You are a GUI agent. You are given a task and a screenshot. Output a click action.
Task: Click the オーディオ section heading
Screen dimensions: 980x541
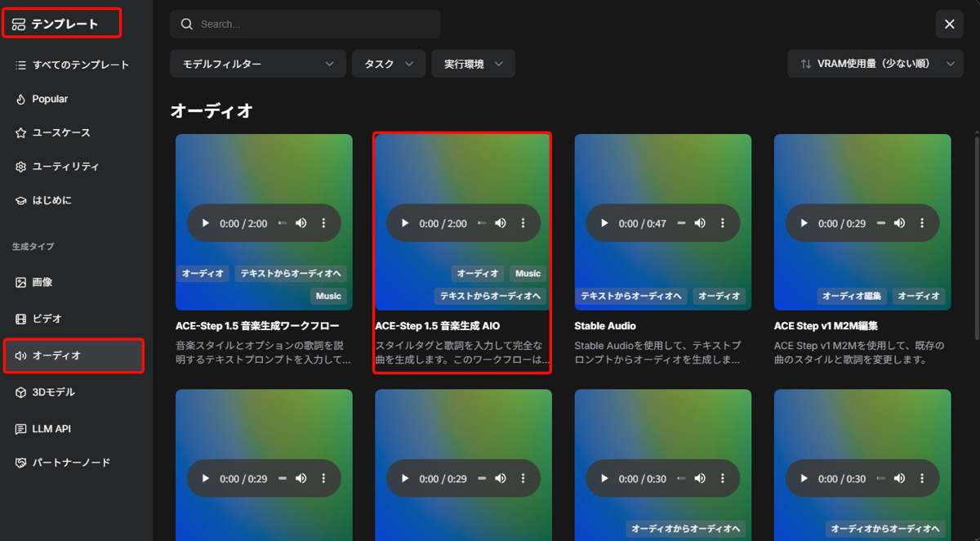click(x=212, y=111)
